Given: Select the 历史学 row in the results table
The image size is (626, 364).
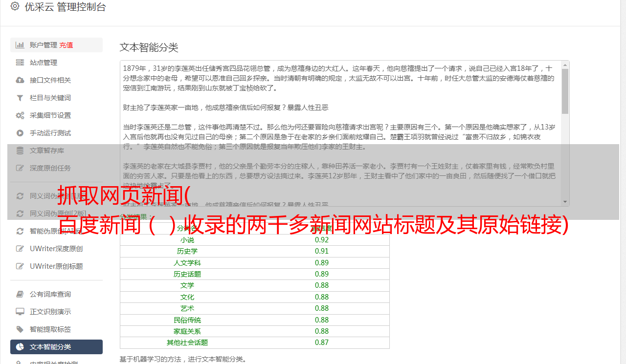Looking at the screenshot, I should coord(254,251).
